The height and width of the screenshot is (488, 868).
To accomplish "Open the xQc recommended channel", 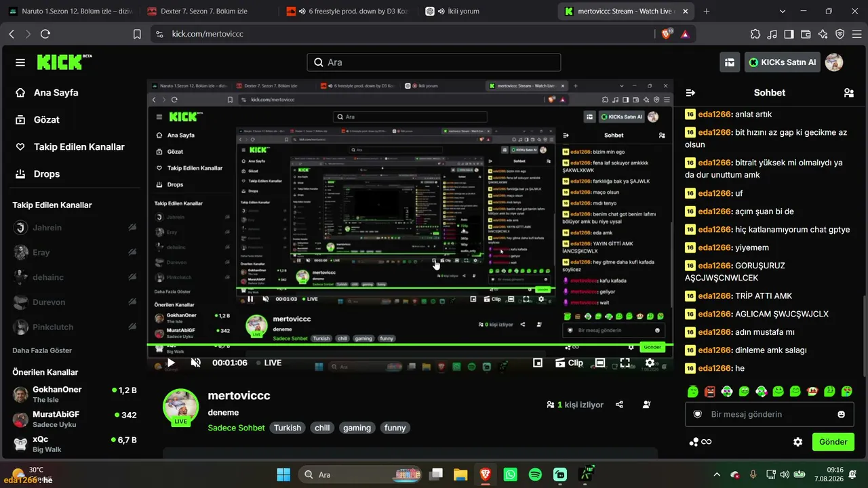I will click(x=75, y=444).
